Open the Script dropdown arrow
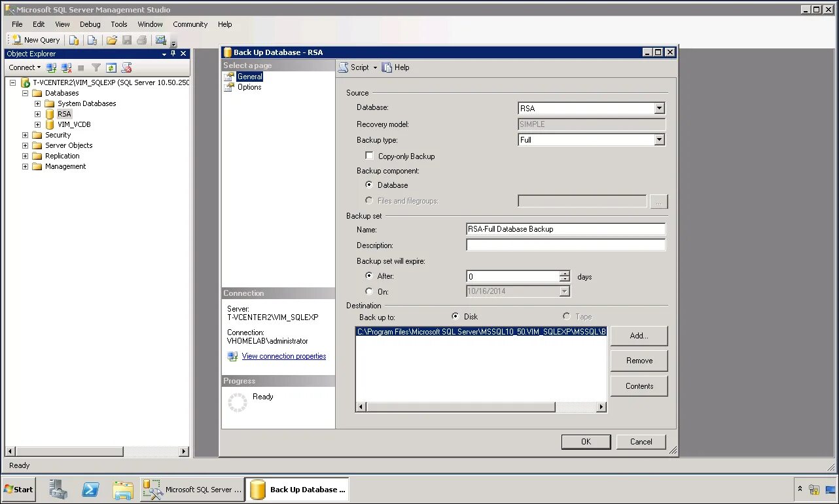This screenshot has width=839, height=504. pos(375,67)
